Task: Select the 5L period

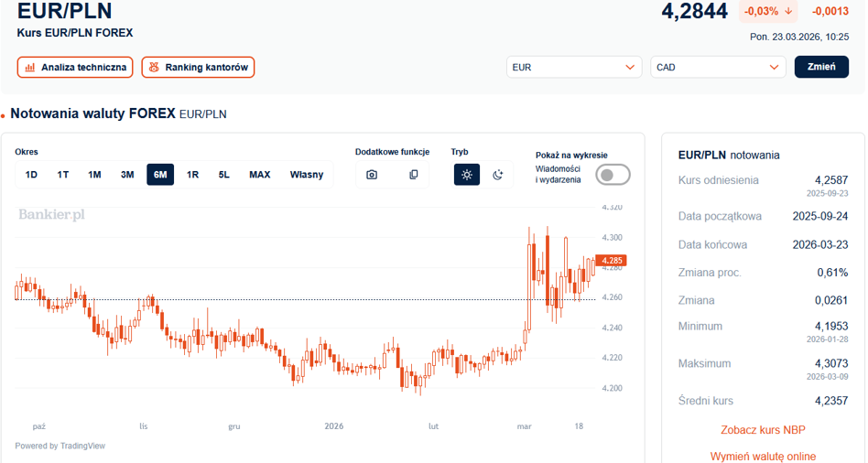Action: [x=223, y=175]
